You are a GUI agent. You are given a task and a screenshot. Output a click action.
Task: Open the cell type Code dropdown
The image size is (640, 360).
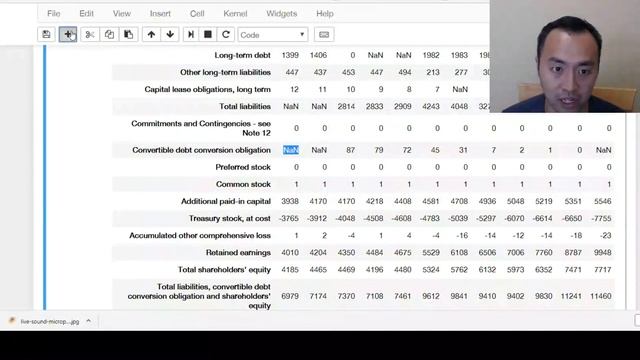(273, 35)
